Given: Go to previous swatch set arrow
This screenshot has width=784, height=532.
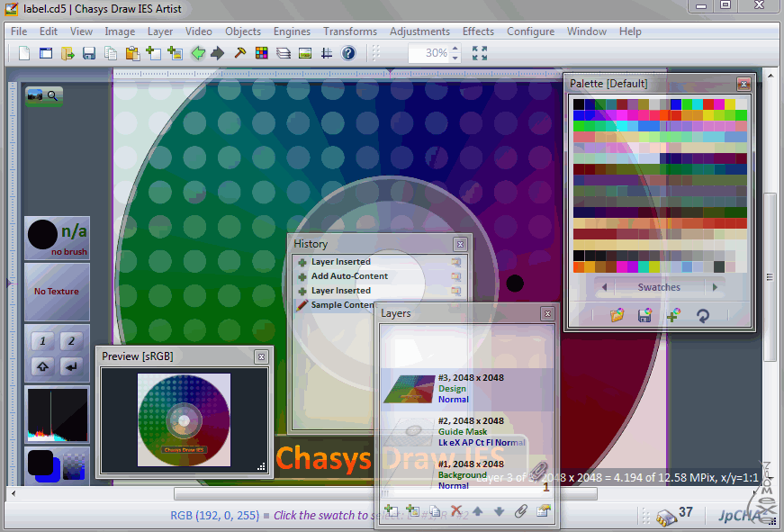Looking at the screenshot, I should coord(604,287).
